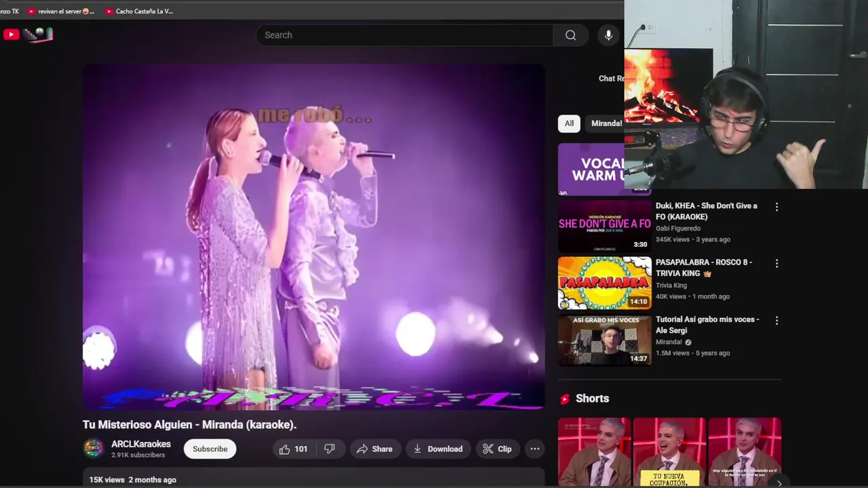
Task: Open Así grabo mis voces thumbnail
Action: point(604,340)
